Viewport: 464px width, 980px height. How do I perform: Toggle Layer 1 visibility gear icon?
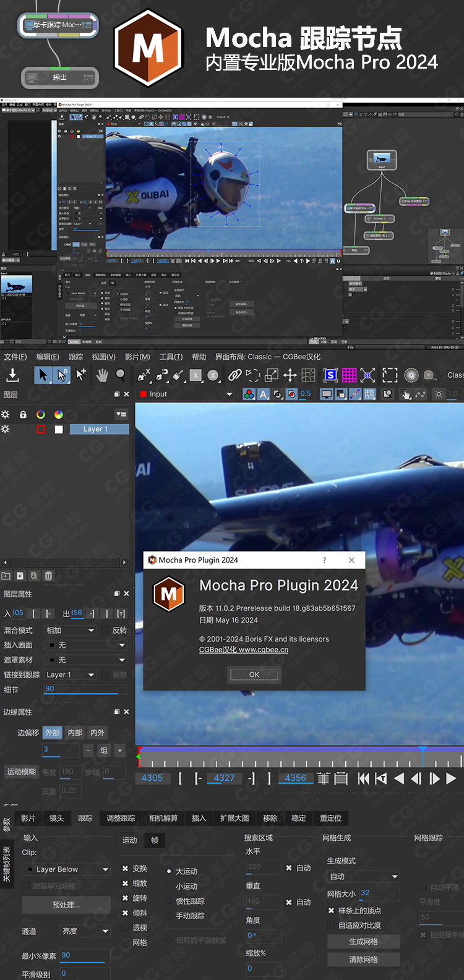pyautogui.click(x=6, y=429)
